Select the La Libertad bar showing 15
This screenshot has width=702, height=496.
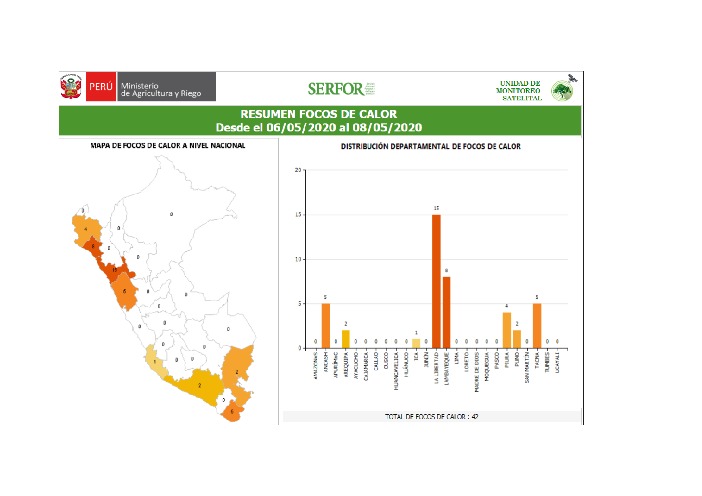(436, 281)
